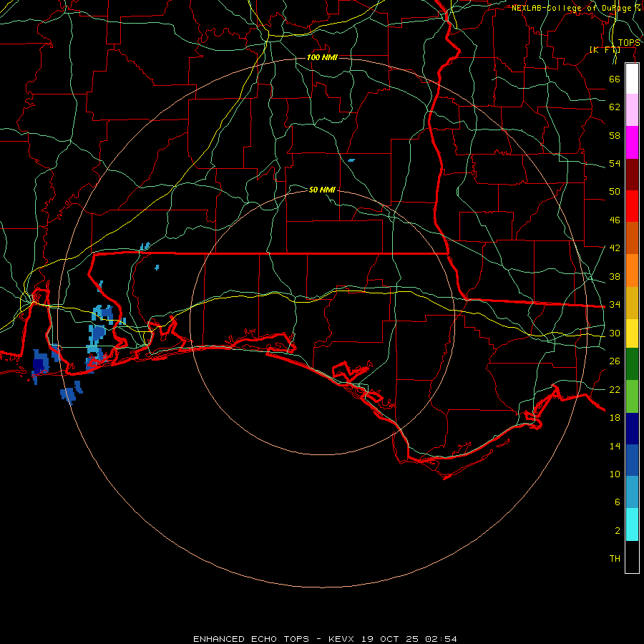Click the legend value 14
Image resolution: width=644 pixels, height=644 pixels.
pos(615,446)
